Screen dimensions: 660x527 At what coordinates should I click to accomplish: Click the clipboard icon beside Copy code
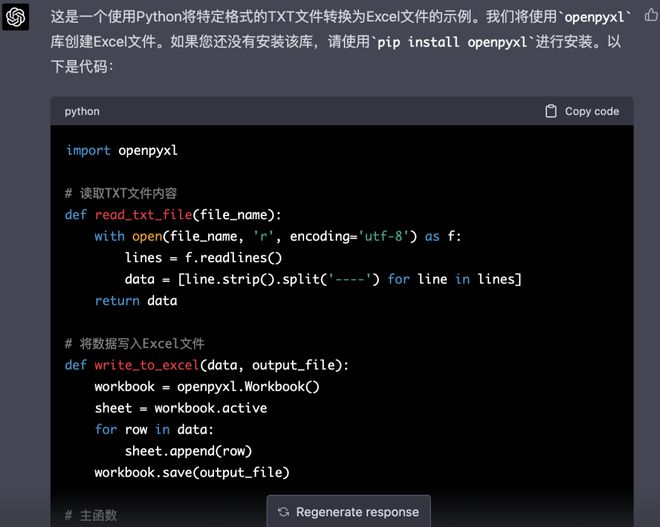tap(551, 111)
